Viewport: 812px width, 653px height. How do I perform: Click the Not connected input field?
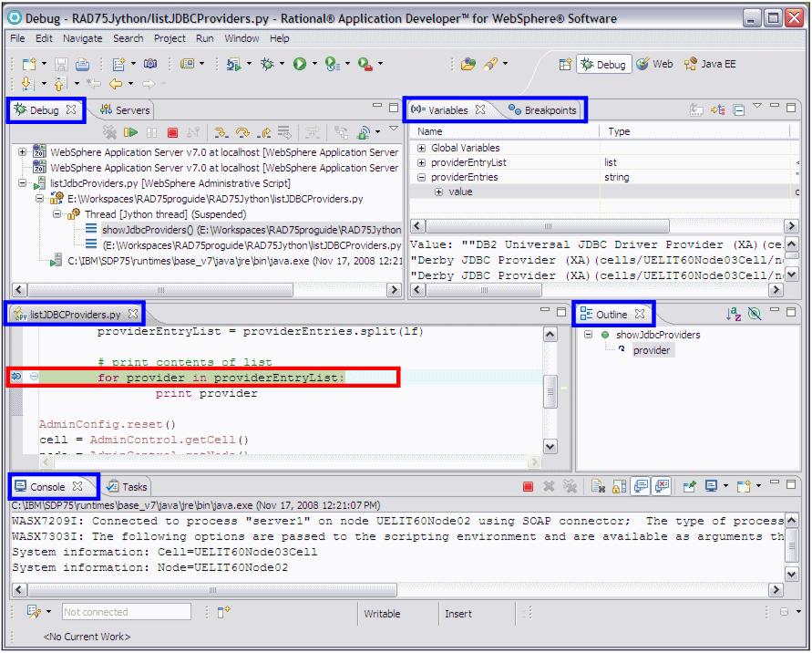tap(127, 612)
